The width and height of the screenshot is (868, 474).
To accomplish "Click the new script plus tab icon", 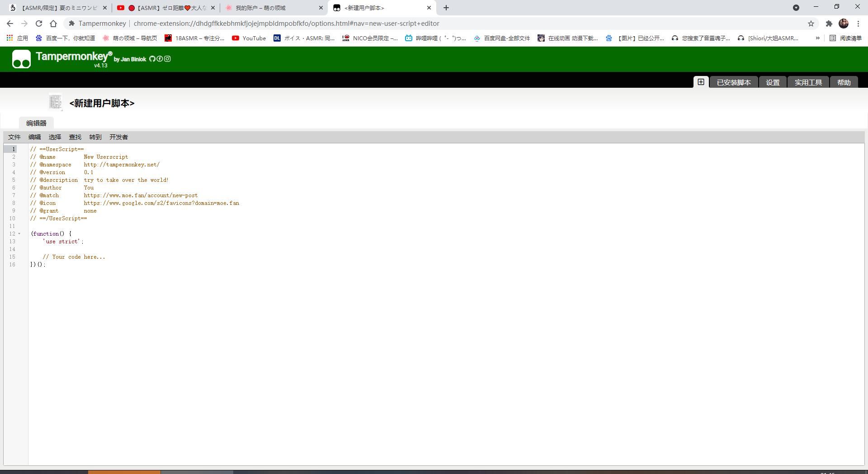I will pyautogui.click(x=700, y=82).
